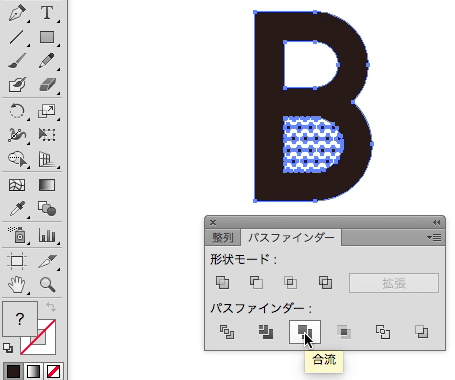Select the Rotate tool

[17, 111]
